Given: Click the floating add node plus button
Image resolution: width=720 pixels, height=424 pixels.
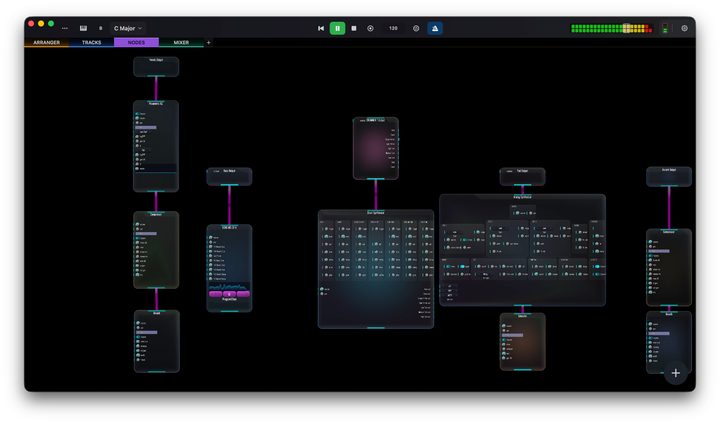Looking at the screenshot, I should tap(675, 373).
